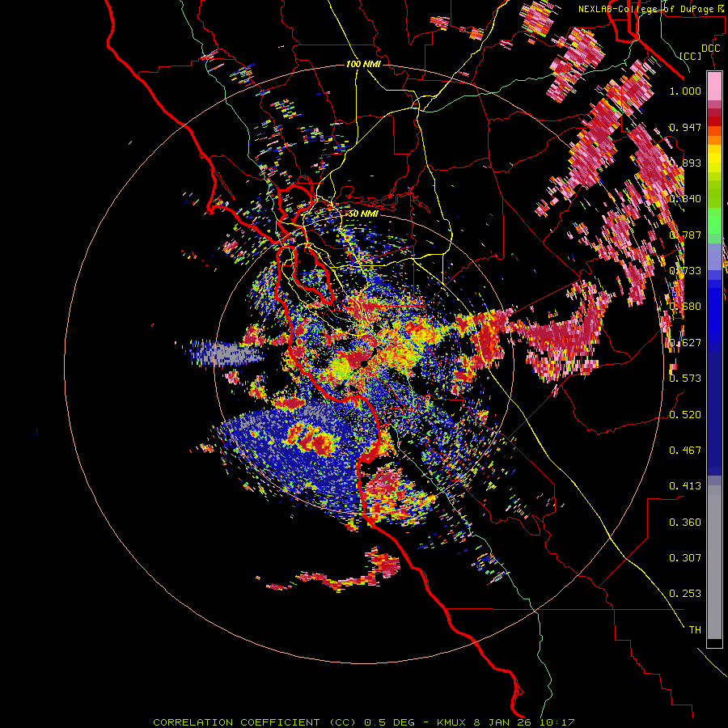
Task: Click the [CC] legend header
Action: pyautogui.click(x=691, y=56)
